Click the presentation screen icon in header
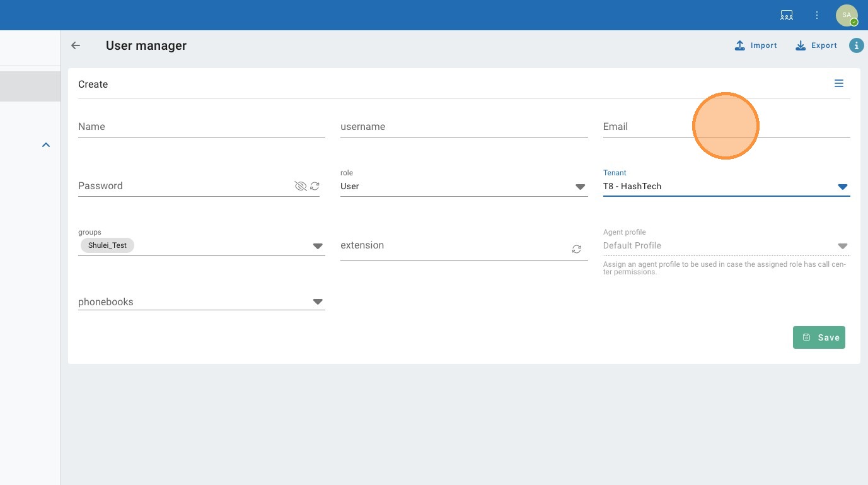Viewport: 868px width, 485px height. pos(786,15)
